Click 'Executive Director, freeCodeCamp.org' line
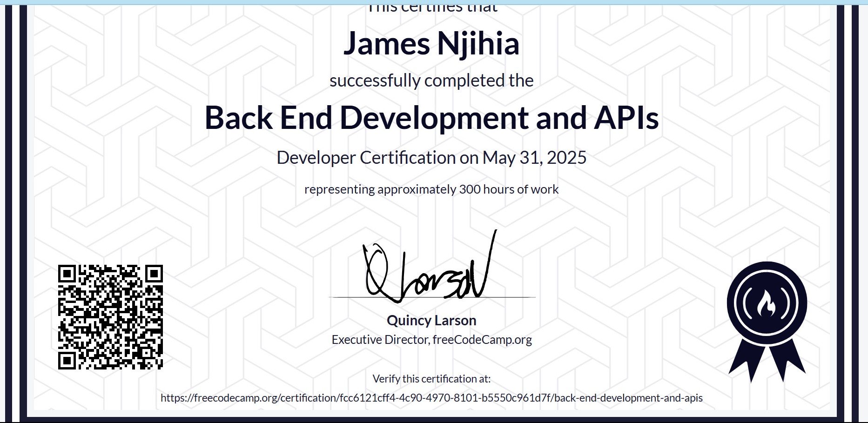868x423 pixels. pyautogui.click(x=431, y=340)
